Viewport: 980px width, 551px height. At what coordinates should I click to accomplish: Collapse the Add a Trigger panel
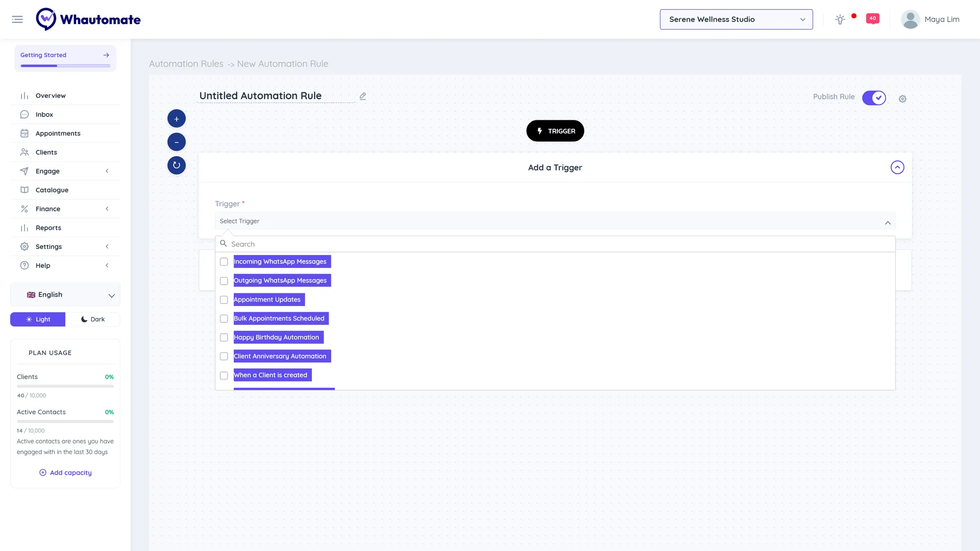coord(897,167)
